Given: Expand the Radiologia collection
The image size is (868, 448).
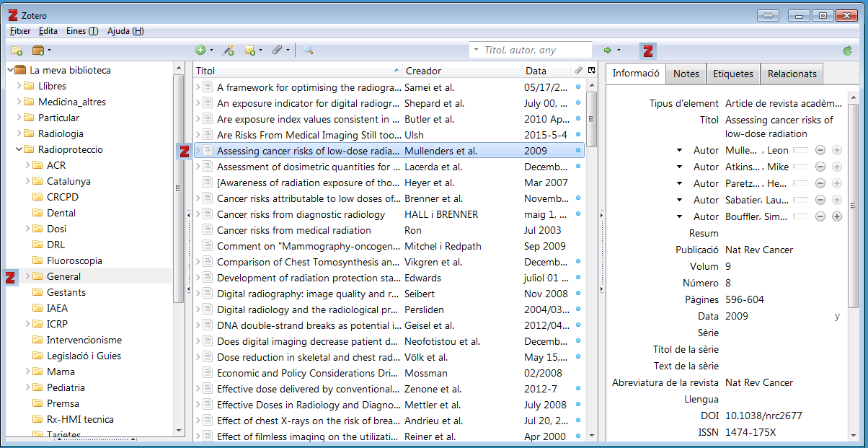Looking at the screenshot, I should (x=19, y=133).
